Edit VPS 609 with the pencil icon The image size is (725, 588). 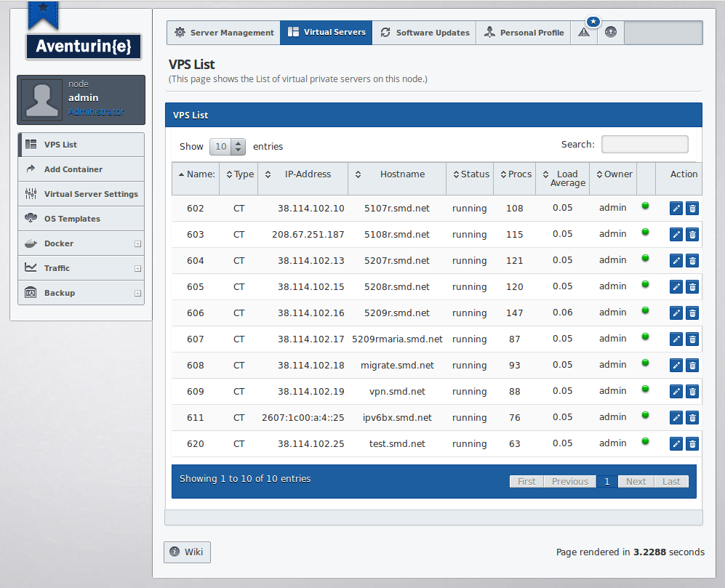click(676, 392)
